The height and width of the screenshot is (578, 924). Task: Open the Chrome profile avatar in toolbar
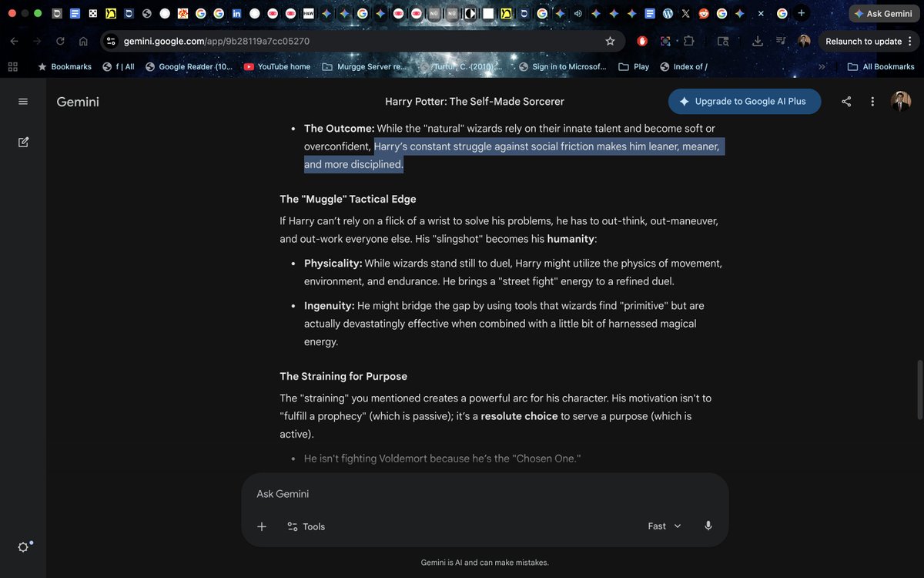tap(804, 41)
